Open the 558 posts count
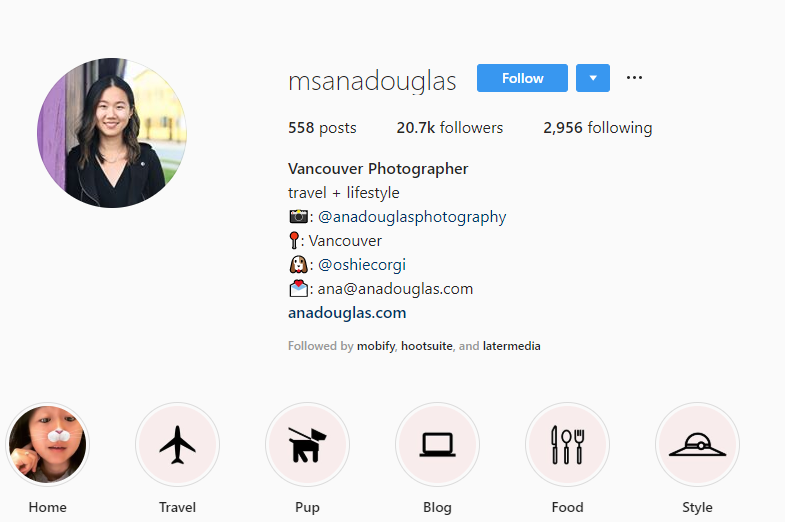The width and height of the screenshot is (785, 522). point(322,128)
